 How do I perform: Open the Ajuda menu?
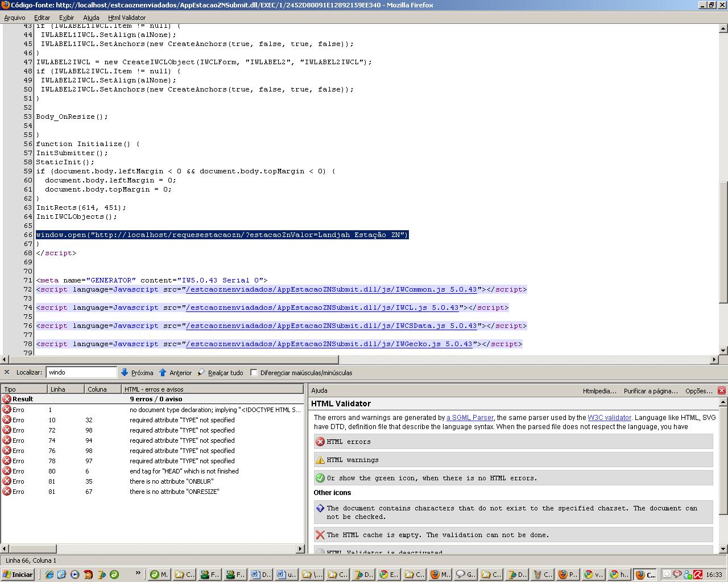tap(91, 18)
